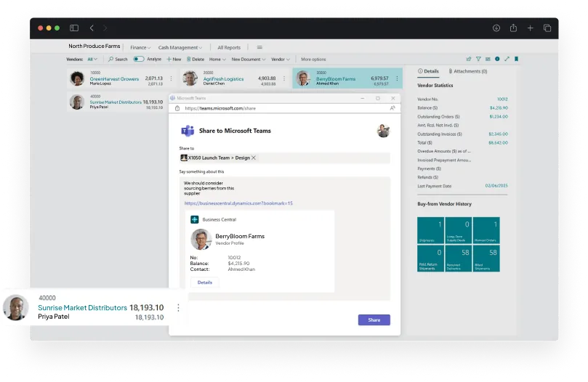Click the filter funnel icon

point(478,59)
